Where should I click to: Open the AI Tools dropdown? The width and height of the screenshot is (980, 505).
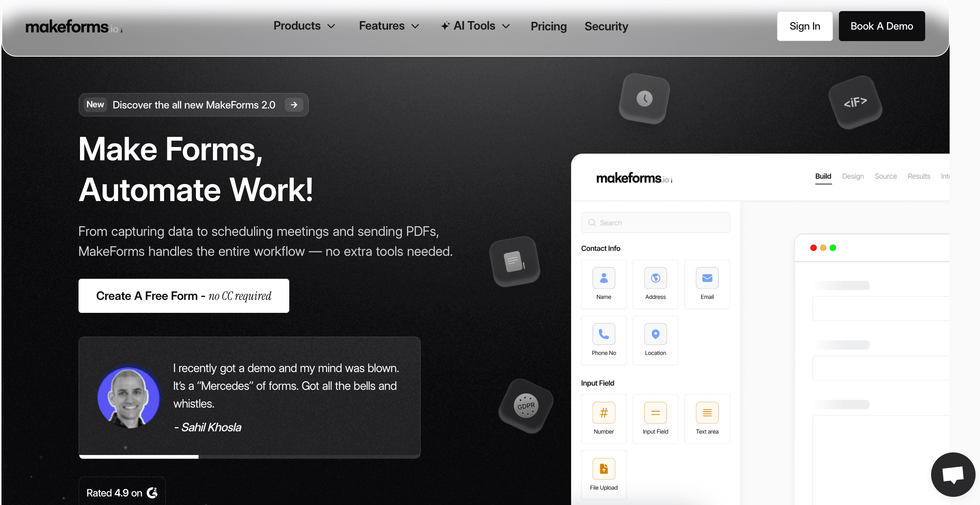[x=475, y=26]
